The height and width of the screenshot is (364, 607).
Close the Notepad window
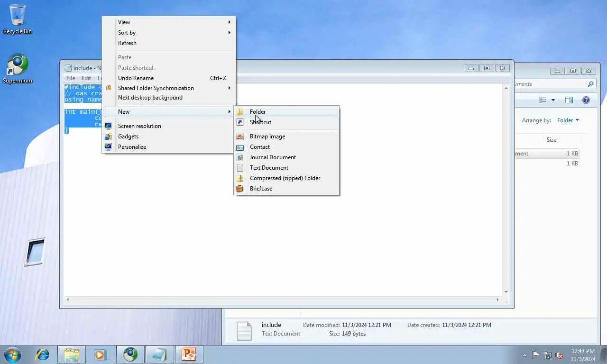click(503, 68)
